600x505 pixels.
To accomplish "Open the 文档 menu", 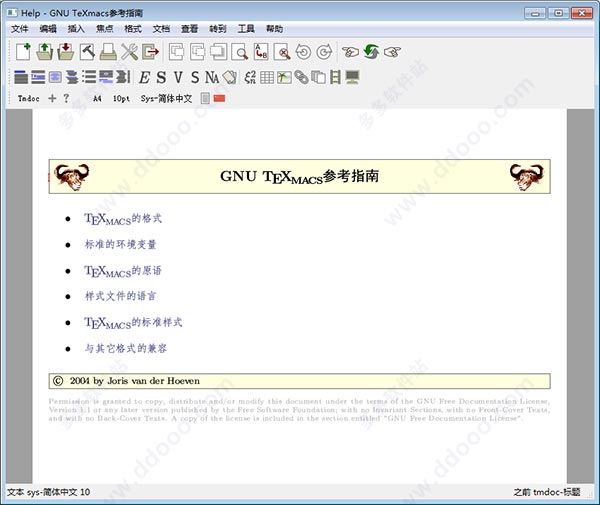I will point(161,29).
